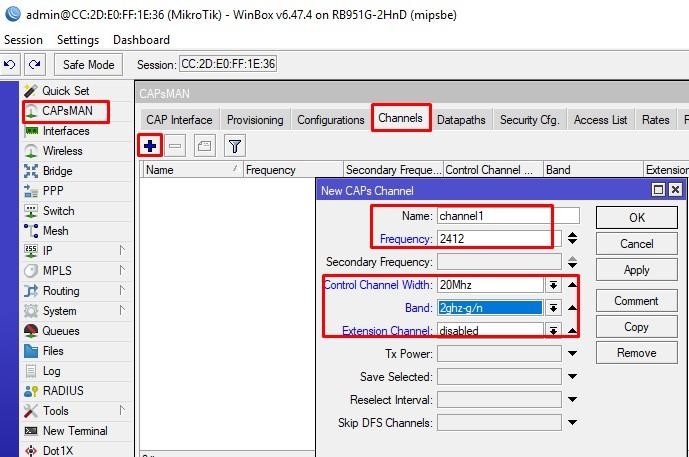Image resolution: width=689 pixels, height=457 pixels.
Task: Click the minus remove icon
Action: click(x=175, y=146)
